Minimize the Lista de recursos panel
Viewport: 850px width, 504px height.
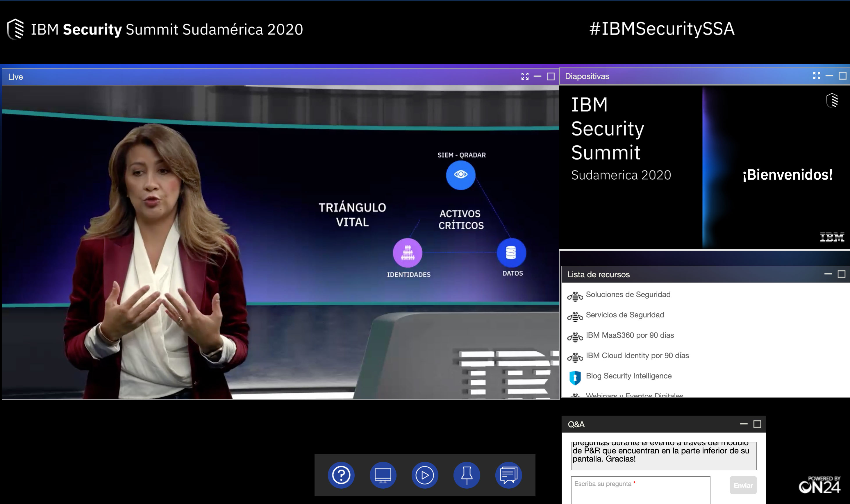(x=828, y=274)
